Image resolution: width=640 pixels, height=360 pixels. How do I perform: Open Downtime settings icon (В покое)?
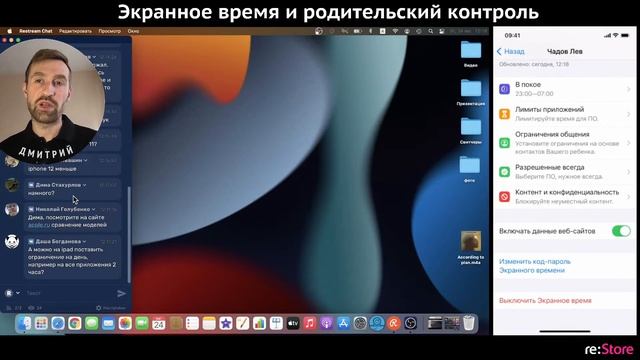coord(504,89)
